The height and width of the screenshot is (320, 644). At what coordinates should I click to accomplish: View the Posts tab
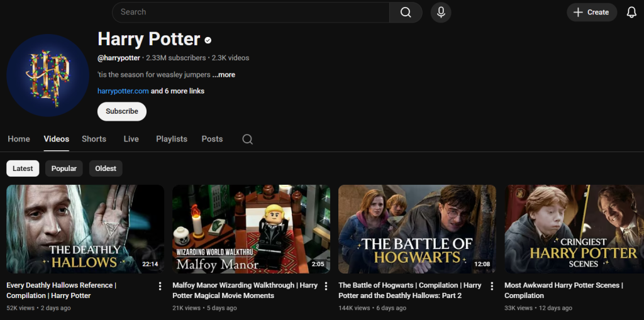pyautogui.click(x=213, y=140)
